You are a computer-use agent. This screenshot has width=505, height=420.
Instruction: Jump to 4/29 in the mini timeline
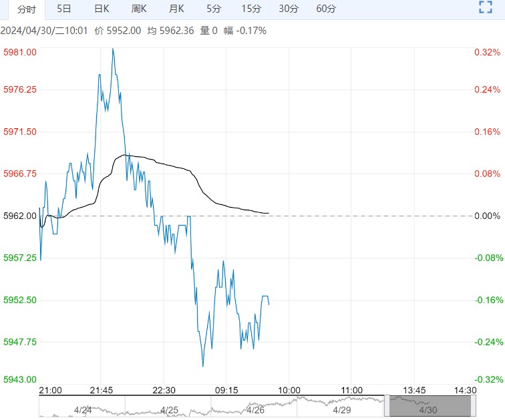point(342,410)
